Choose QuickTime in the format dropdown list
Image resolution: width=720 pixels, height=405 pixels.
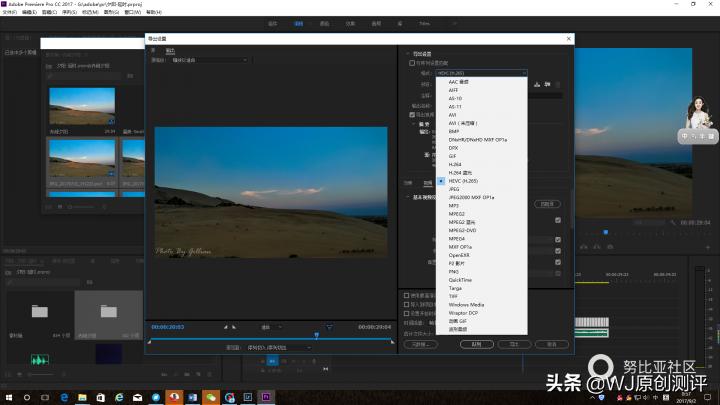(x=460, y=281)
